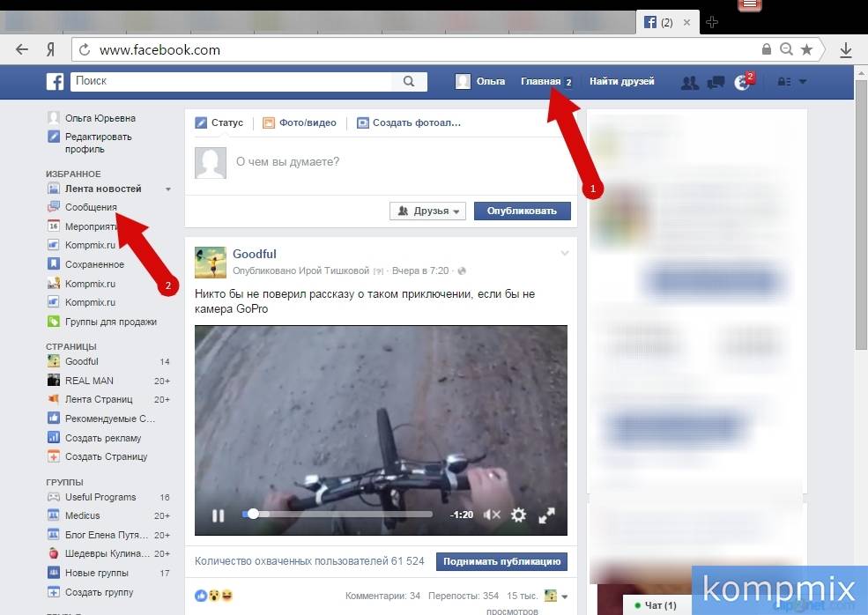Reload the page with refresh icon
The width and height of the screenshot is (868, 615).
pos(84,50)
